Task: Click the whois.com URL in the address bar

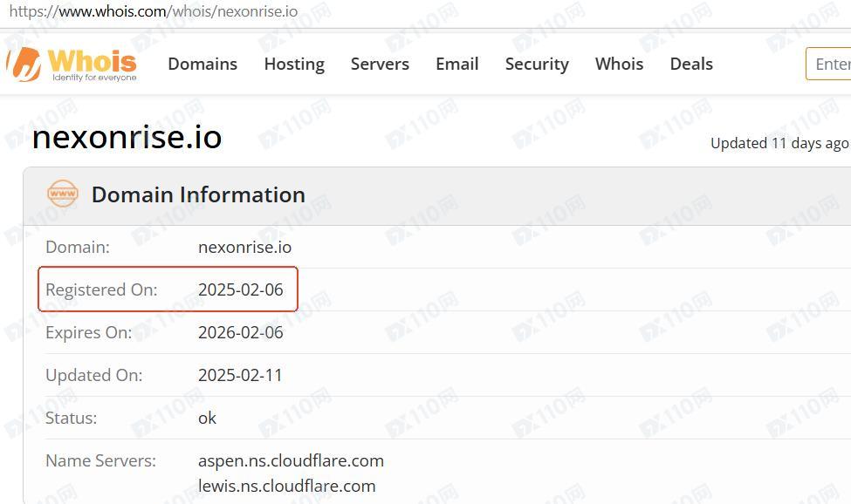Action: pos(153,12)
